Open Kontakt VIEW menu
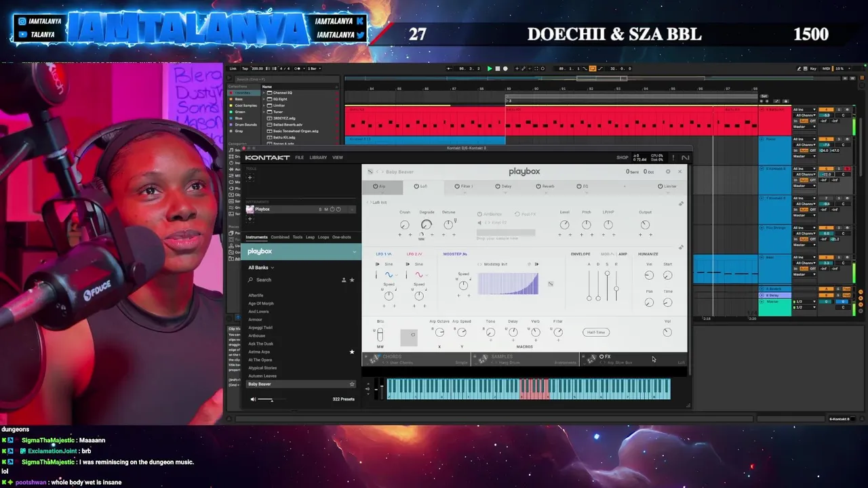 coord(338,158)
